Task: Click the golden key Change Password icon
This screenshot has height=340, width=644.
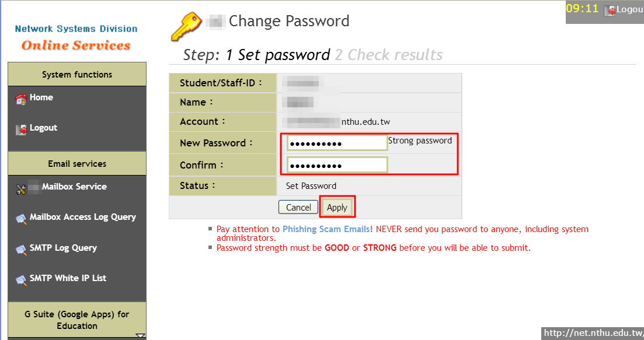Action: pos(186,26)
